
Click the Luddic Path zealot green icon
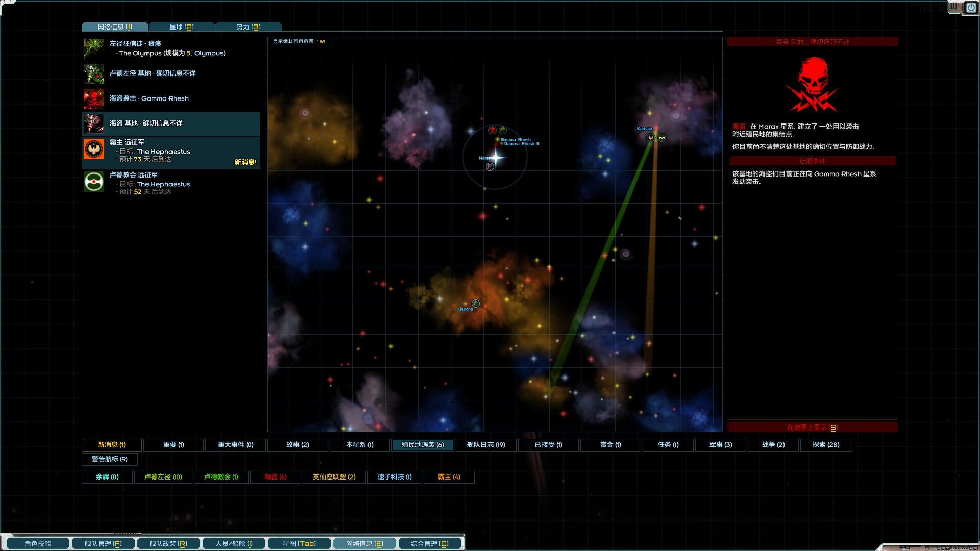click(94, 49)
